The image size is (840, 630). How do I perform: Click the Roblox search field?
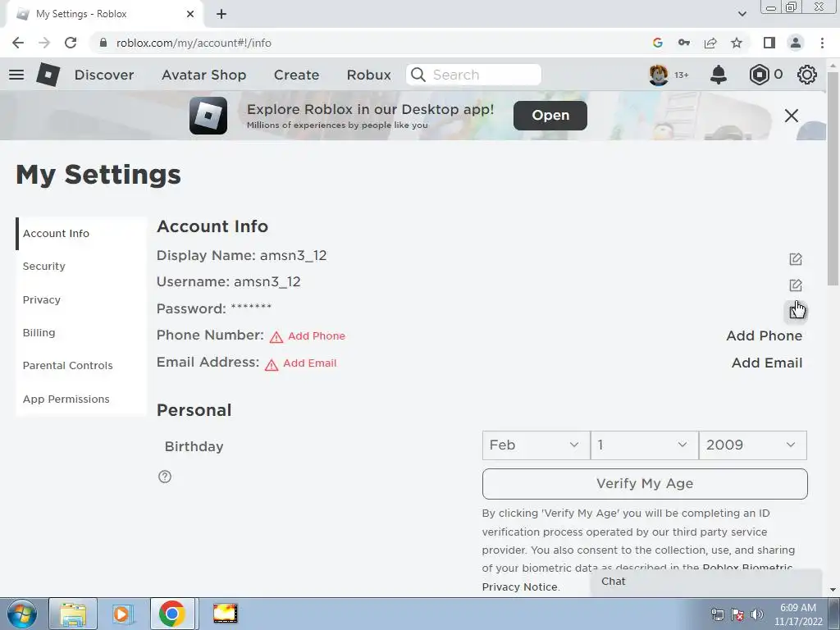pos(473,75)
